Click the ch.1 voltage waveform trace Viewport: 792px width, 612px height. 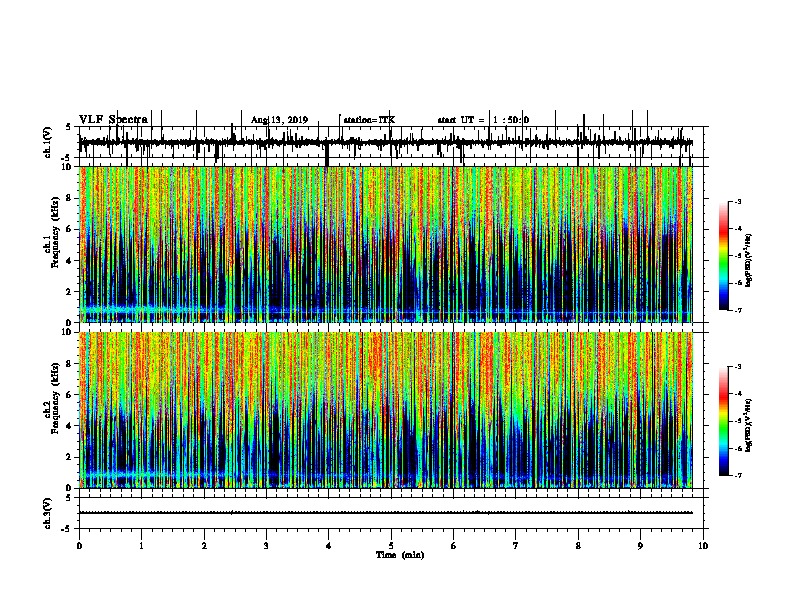[x=386, y=143]
